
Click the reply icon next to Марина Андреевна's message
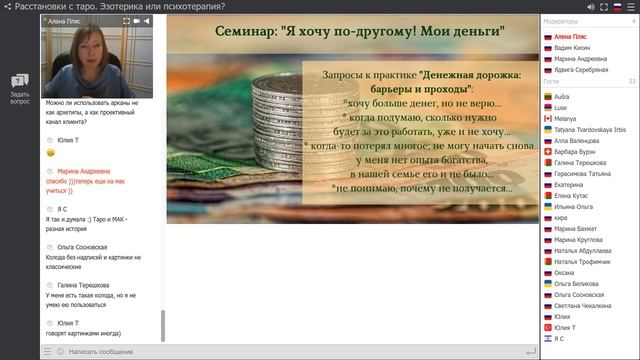tap(50, 171)
